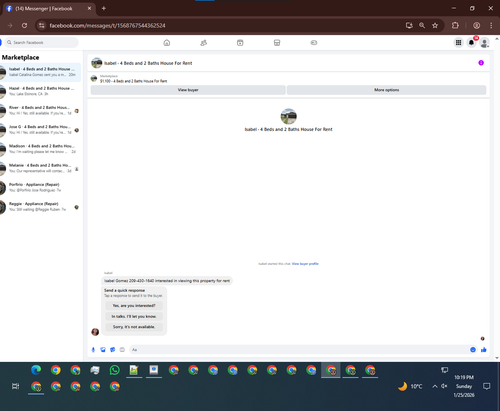Click the '$1,100 - 4 Beds' listing line
Screen dimensions: 500x411
coord(133,81)
